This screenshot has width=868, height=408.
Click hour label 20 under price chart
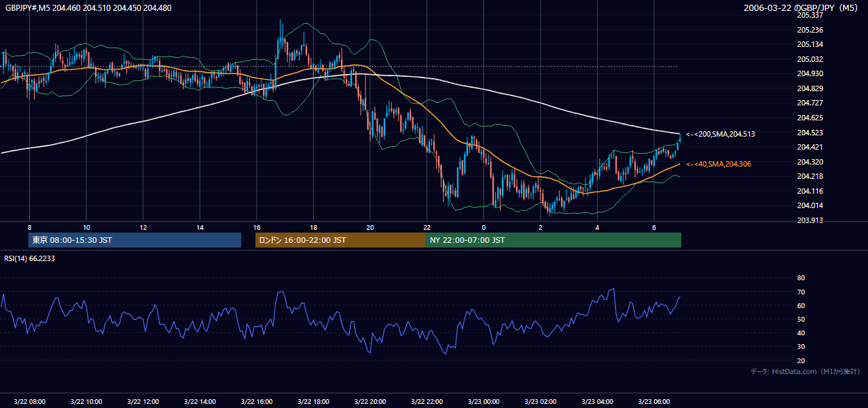point(369,227)
